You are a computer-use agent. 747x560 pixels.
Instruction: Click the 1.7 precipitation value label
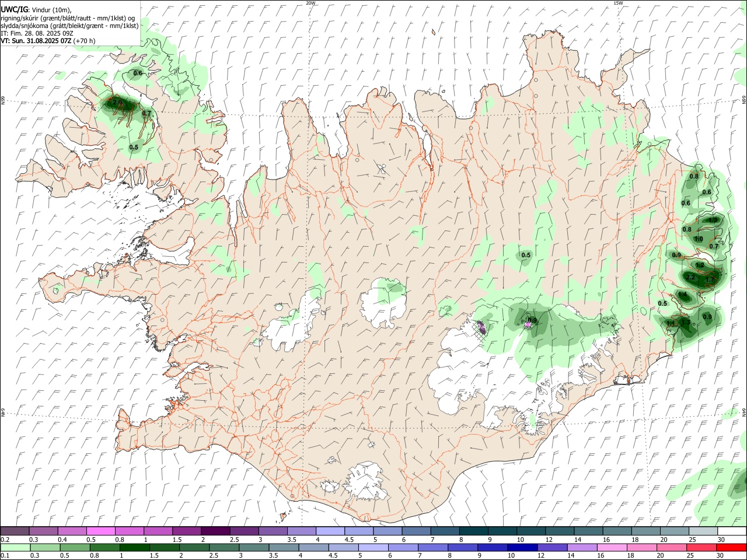tap(710, 280)
